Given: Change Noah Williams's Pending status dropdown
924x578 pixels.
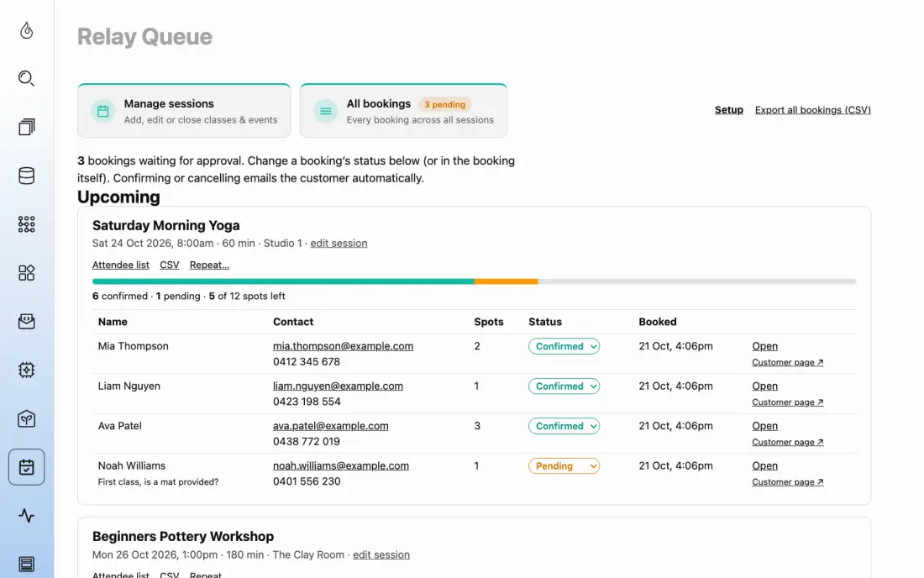Looking at the screenshot, I should coord(564,465).
